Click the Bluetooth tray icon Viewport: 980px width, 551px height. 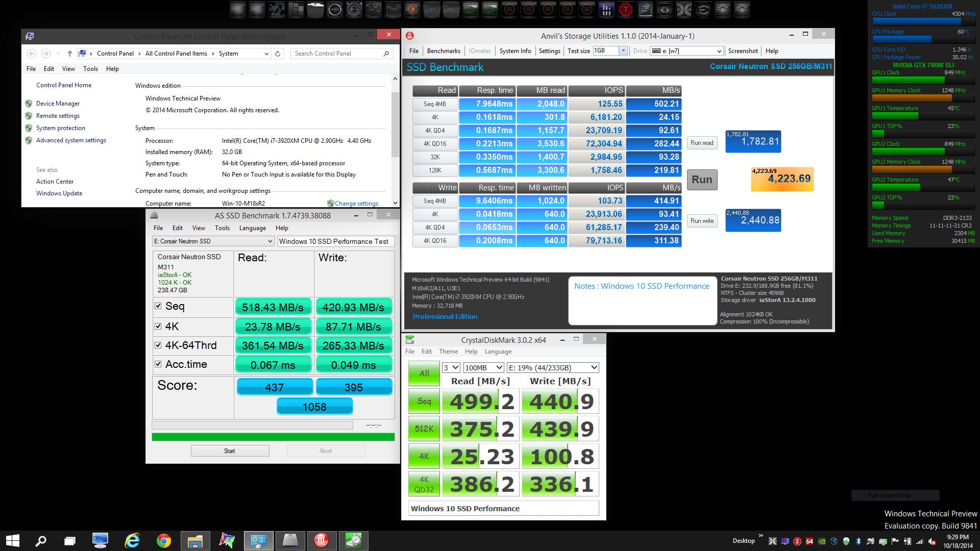pyautogui.click(x=859, y=541)
